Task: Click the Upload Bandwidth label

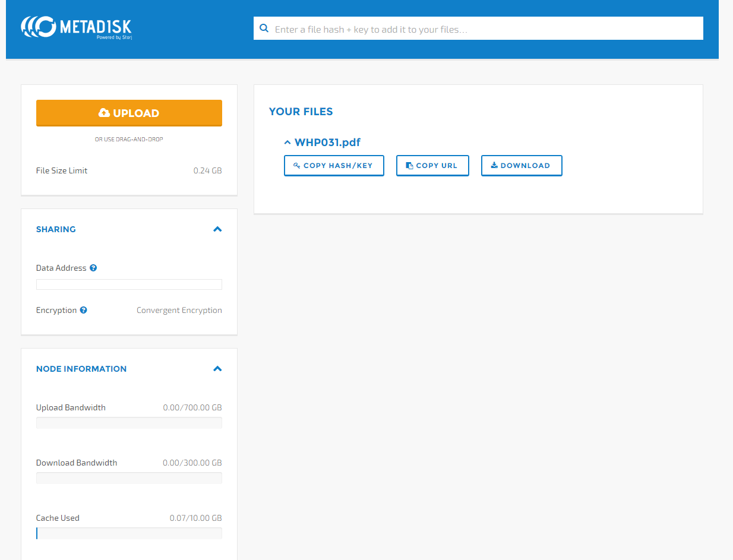Action: pos(71,407)
